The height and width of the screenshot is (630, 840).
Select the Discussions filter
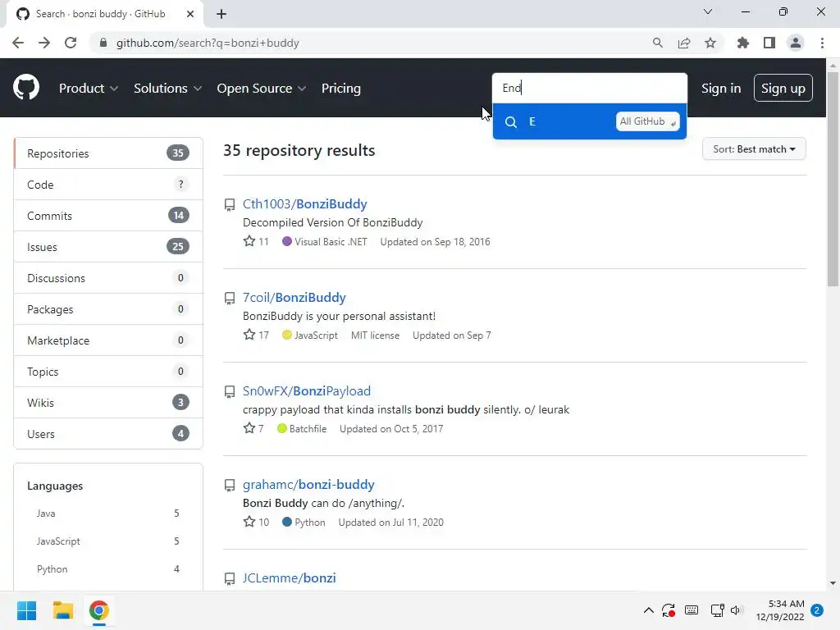click(108, 278)
